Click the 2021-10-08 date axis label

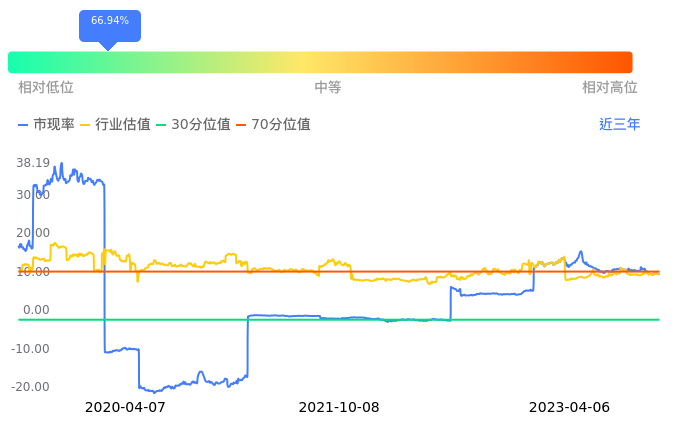pos(339,408)
